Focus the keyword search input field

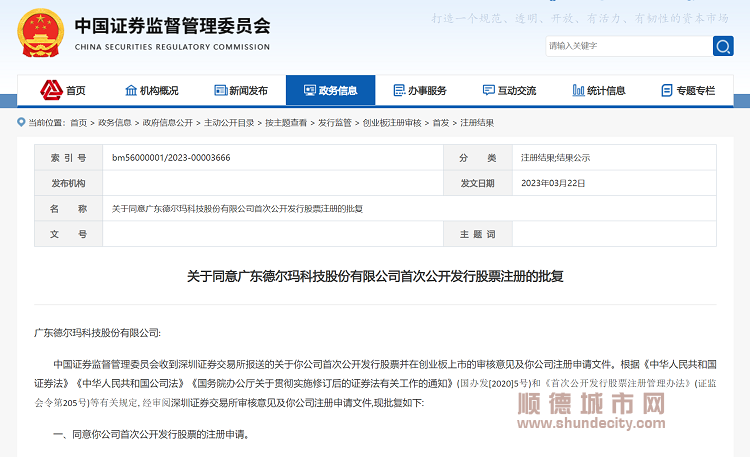[629, 46]
